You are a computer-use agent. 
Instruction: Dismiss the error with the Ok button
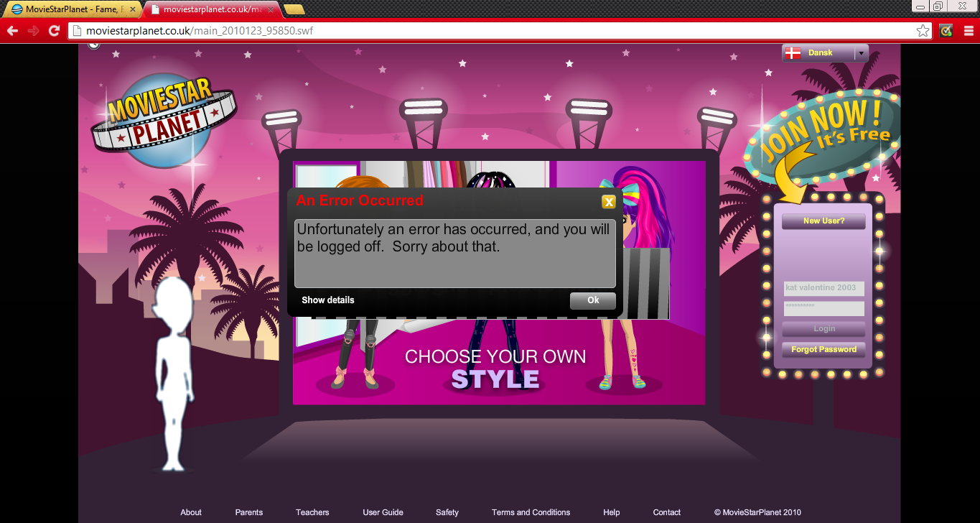[x=592, y=300]
